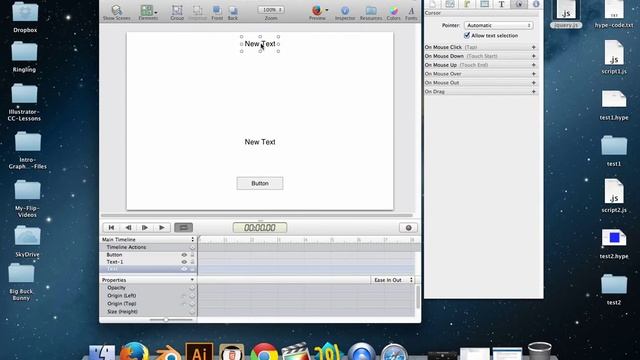Switch to Actions inspector tab

pos(519,4)
